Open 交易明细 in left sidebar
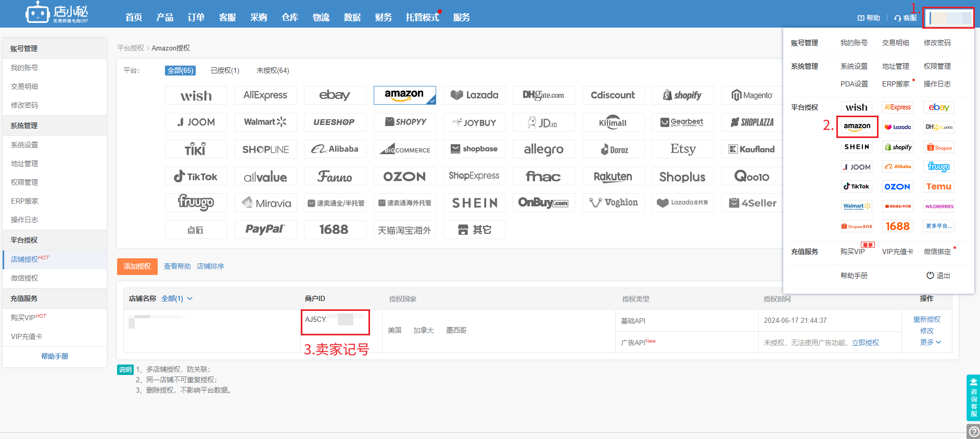Image resolution: width=980 pixels, height=439 pixels. pyautogui.click(x=24, y=86)
